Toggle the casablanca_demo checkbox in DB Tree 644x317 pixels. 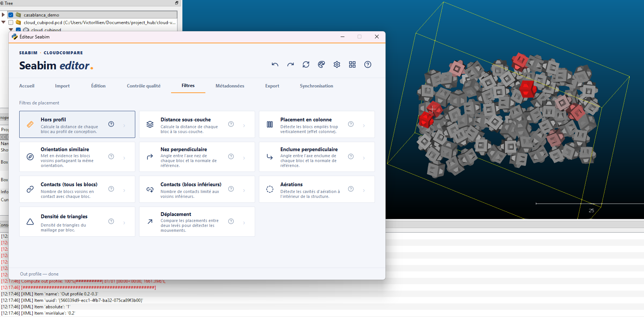click(x=11, y=15)
